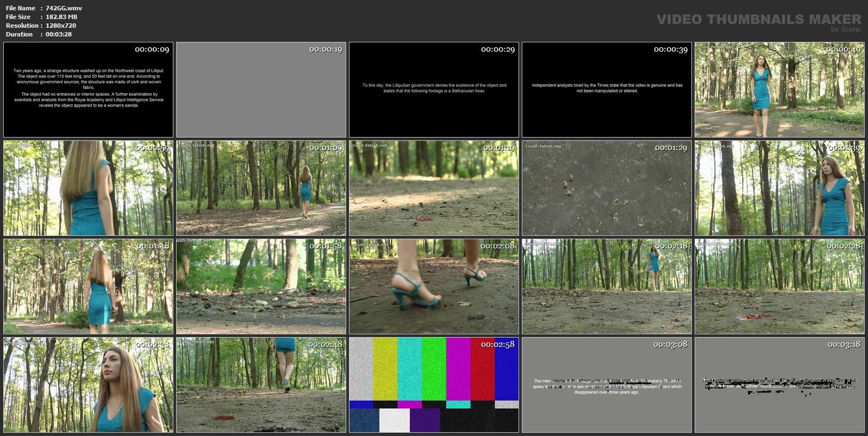Select the blank gray frame at 00:00:19
Image resolution: width=868 pixels, height=436 pixels.
(x=261, y=90)
